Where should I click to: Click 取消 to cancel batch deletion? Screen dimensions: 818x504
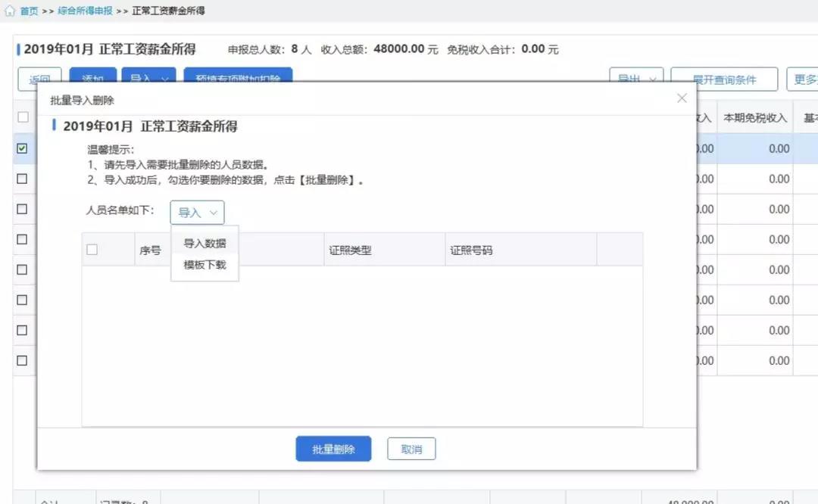(x=411, y=448)
